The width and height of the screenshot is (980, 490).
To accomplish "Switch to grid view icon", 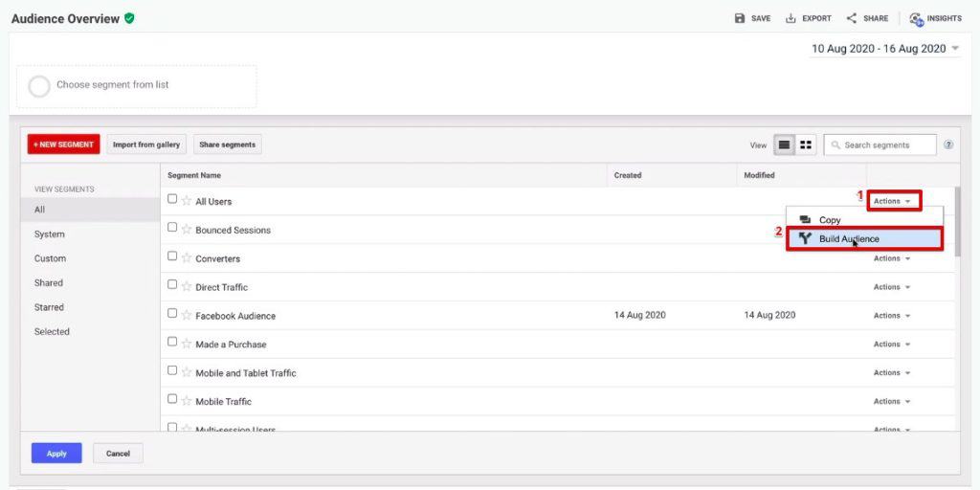I will (806, 145).
